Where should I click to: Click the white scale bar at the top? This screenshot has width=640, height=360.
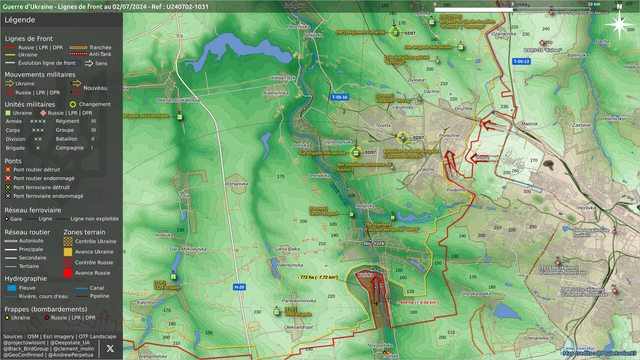pos(473,9)
